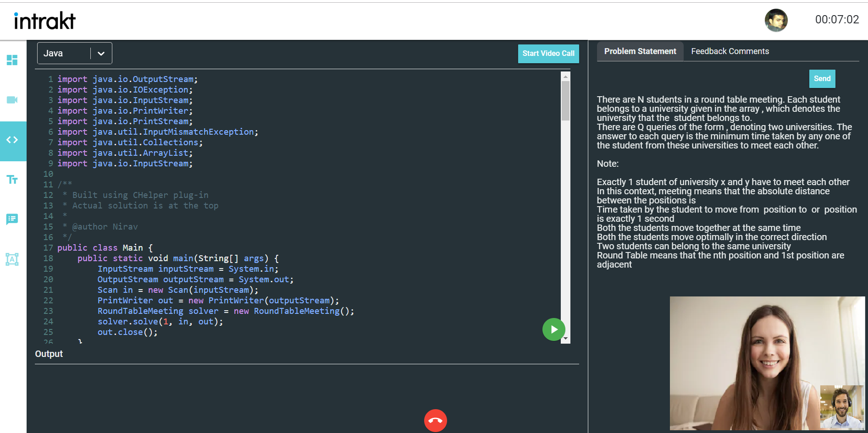Click the small self-view video thumbnail
The image size is (868, 433).
click(842, 407)
